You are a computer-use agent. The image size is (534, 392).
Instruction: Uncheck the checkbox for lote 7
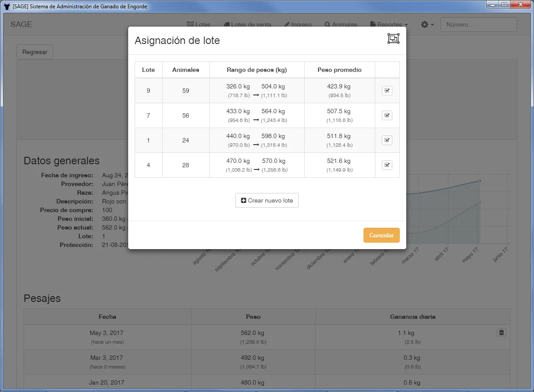click(387, 115)
